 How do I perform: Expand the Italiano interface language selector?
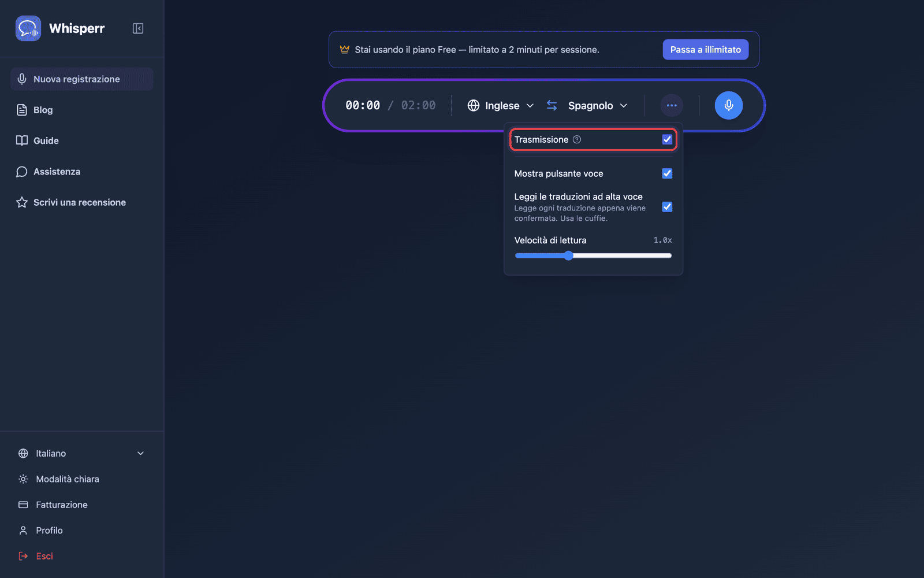pos(81,453)
